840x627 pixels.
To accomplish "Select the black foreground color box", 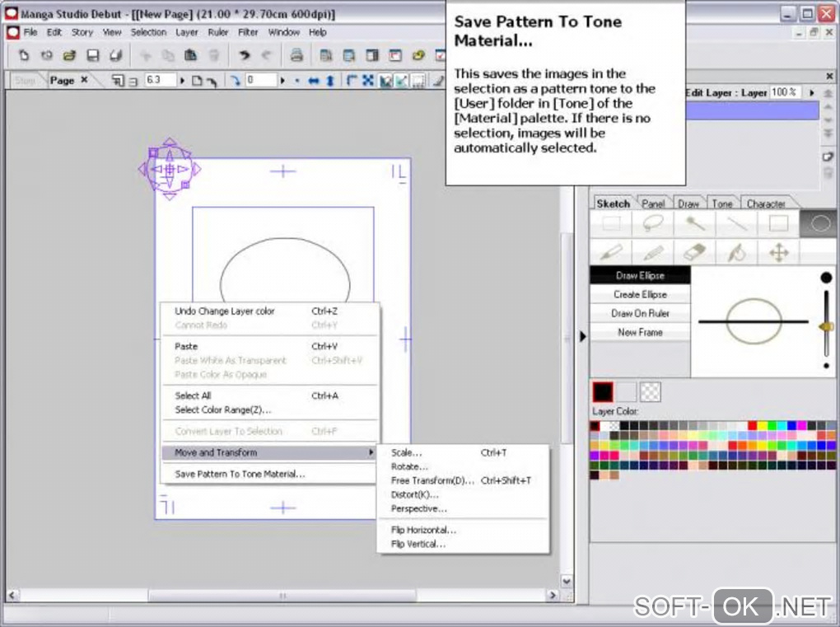I will tap(603, 392).
